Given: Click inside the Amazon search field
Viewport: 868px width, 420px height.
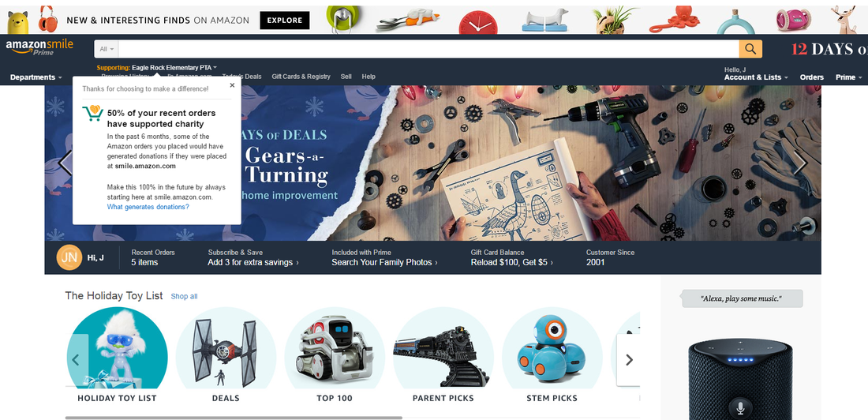Looking at the screenshot, I should coord(428,49).
